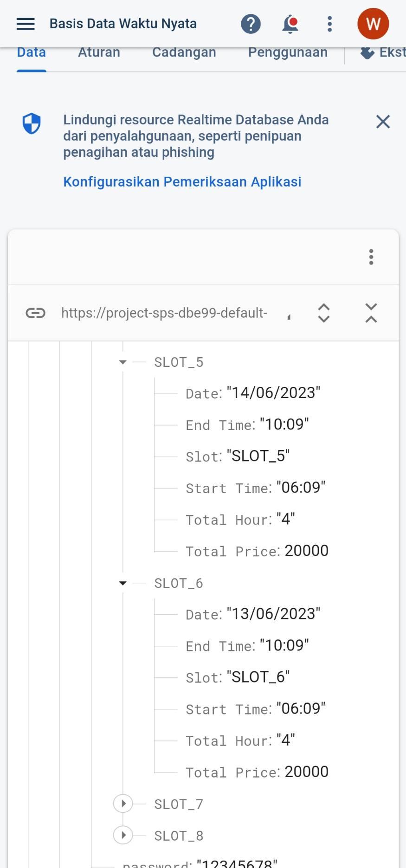Expand the SLOT_8 node
This screenshot has height=868, width=406.
123,835
